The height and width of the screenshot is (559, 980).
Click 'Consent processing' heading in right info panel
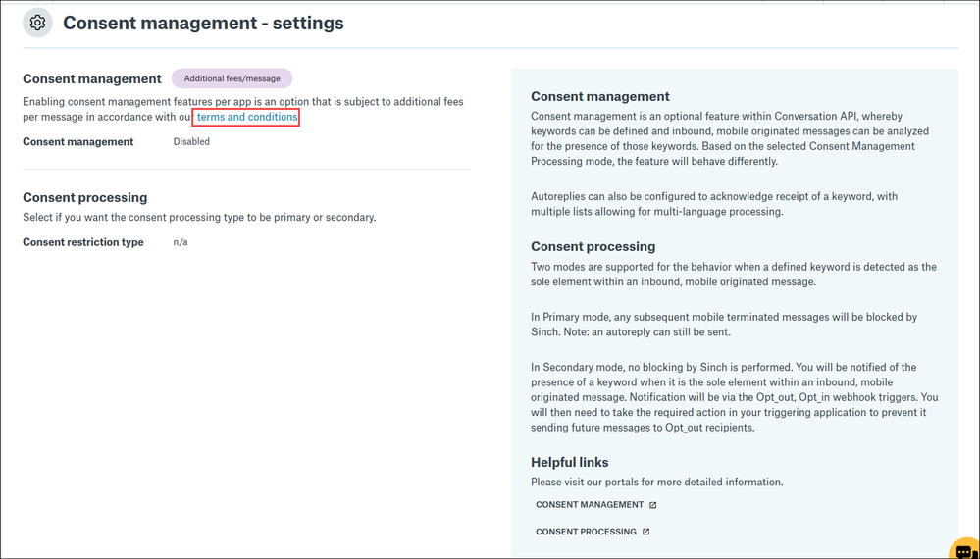(593, 246)
